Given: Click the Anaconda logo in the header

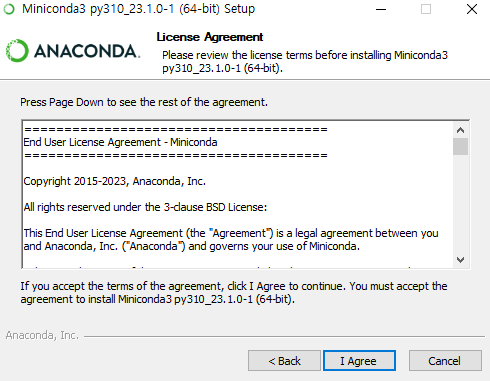Looking at the screenshot, I should coord(73,51).
